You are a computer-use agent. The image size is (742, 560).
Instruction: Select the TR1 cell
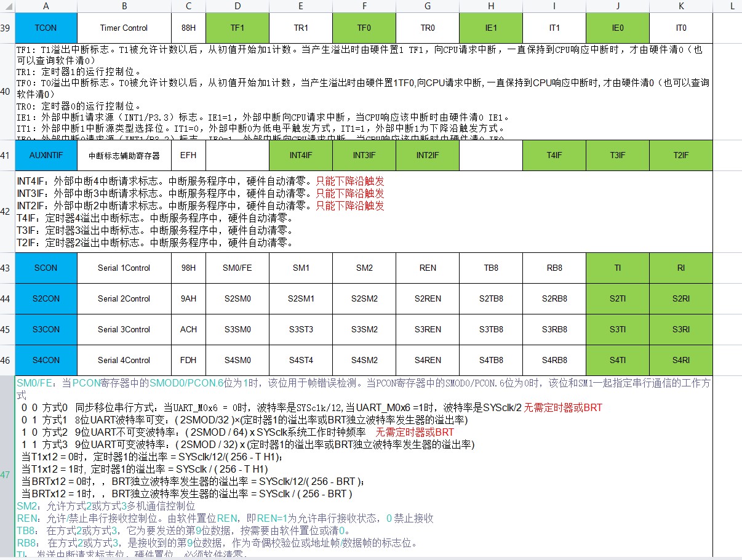[301, 28]
